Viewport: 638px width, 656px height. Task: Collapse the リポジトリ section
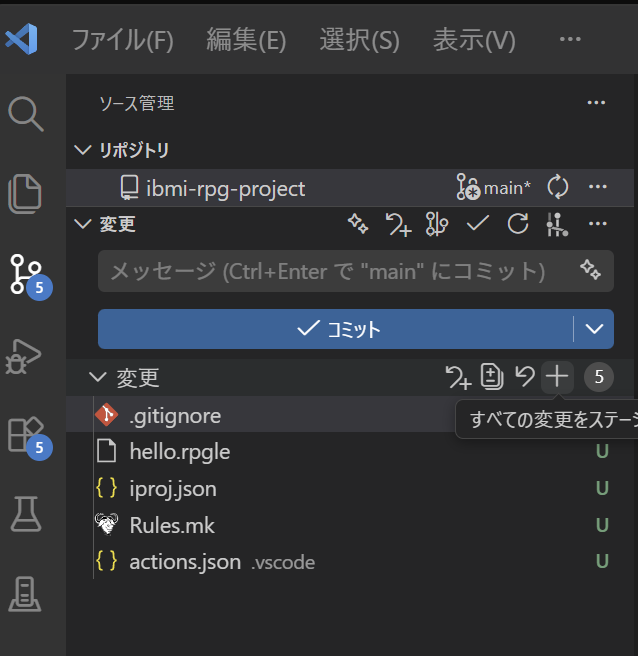point(82,150)
